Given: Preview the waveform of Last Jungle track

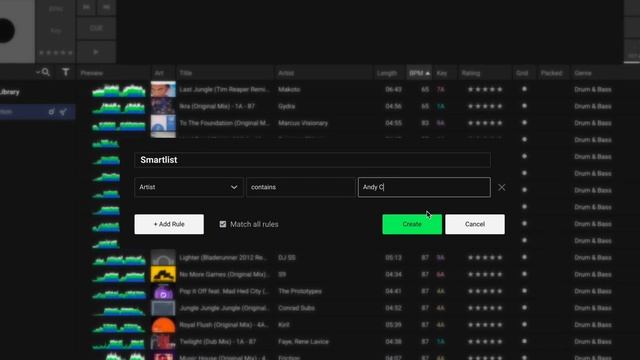Looking at the screenshot, I should 119,90.
